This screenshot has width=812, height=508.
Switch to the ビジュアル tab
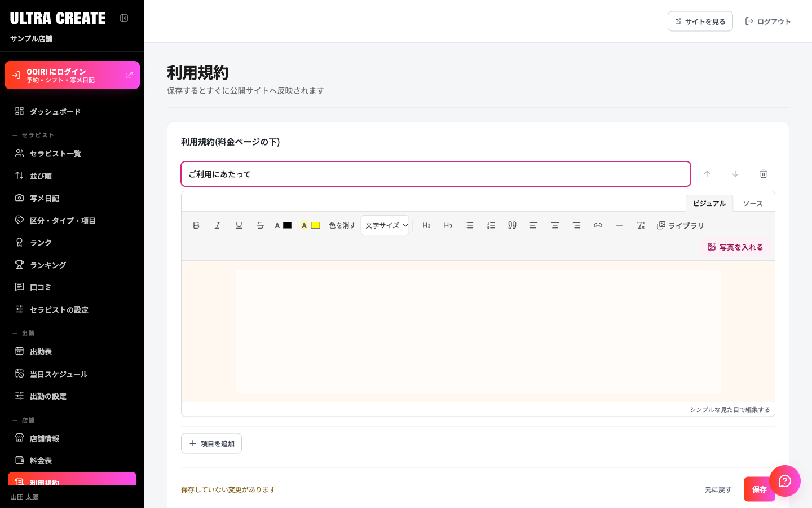(709, 203)
